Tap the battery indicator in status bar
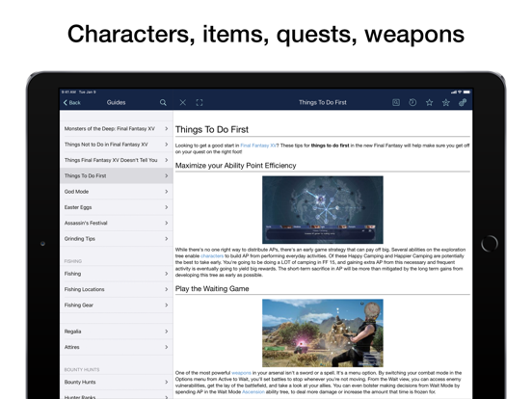This screenshot has width=532, height=399. click(467, 92)
